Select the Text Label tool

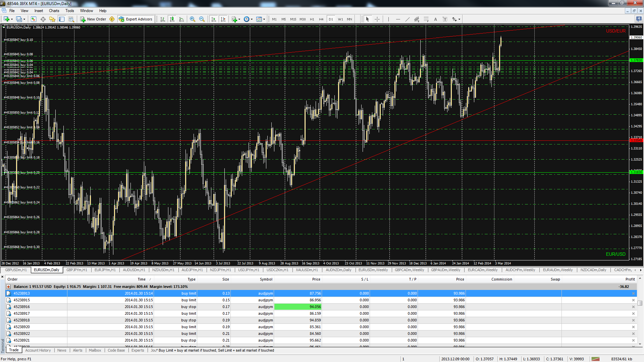click(x=445, y=19)
